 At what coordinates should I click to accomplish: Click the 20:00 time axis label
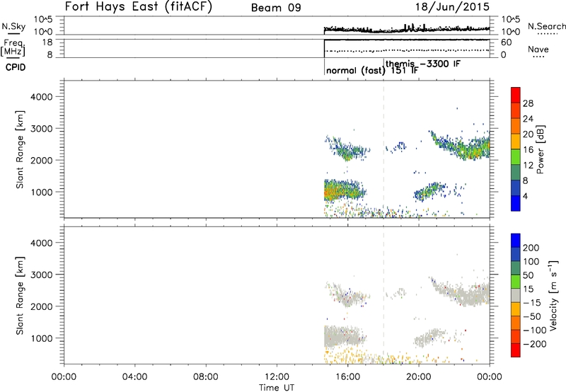(419, 377)
